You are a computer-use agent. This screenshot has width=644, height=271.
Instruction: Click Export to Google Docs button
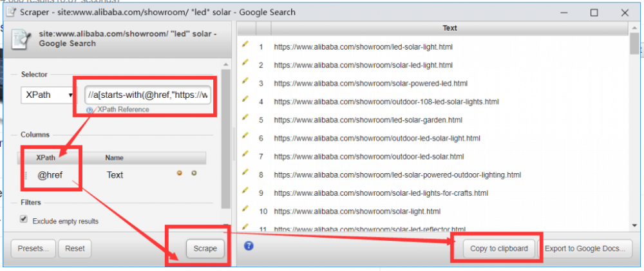tap(585, 248)
